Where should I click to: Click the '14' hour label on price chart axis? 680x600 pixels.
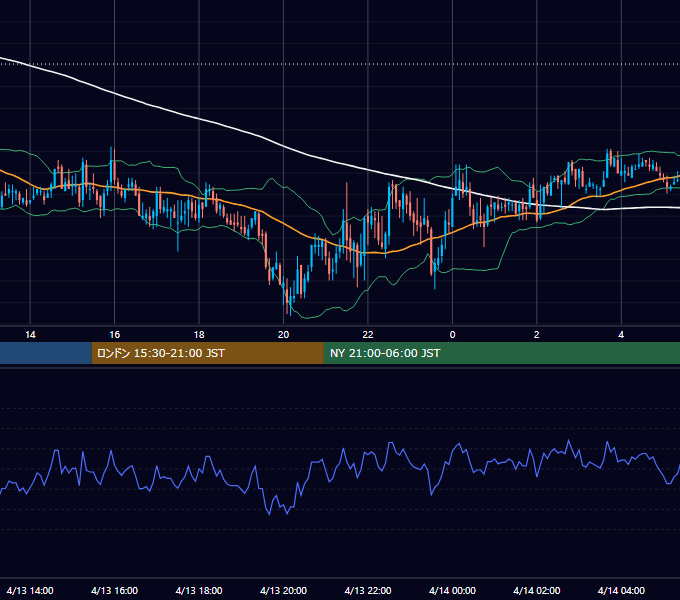pyautogui.click(x=30, y=335)
